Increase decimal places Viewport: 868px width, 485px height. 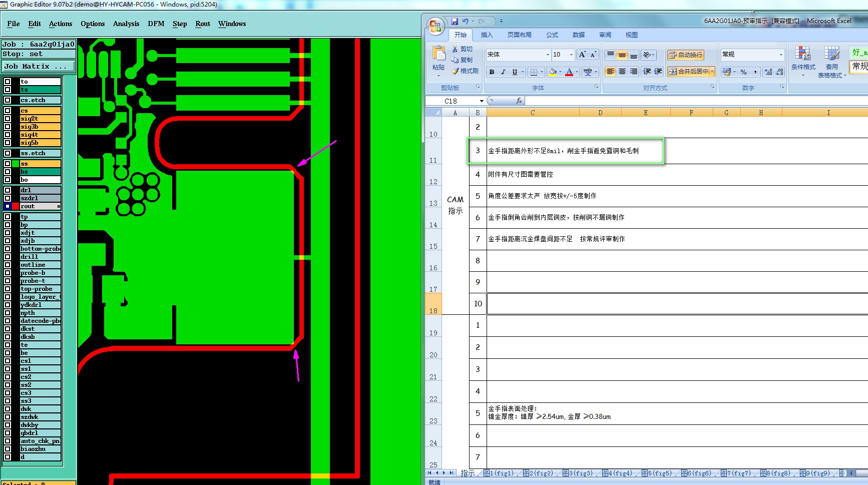coord(768,72)
